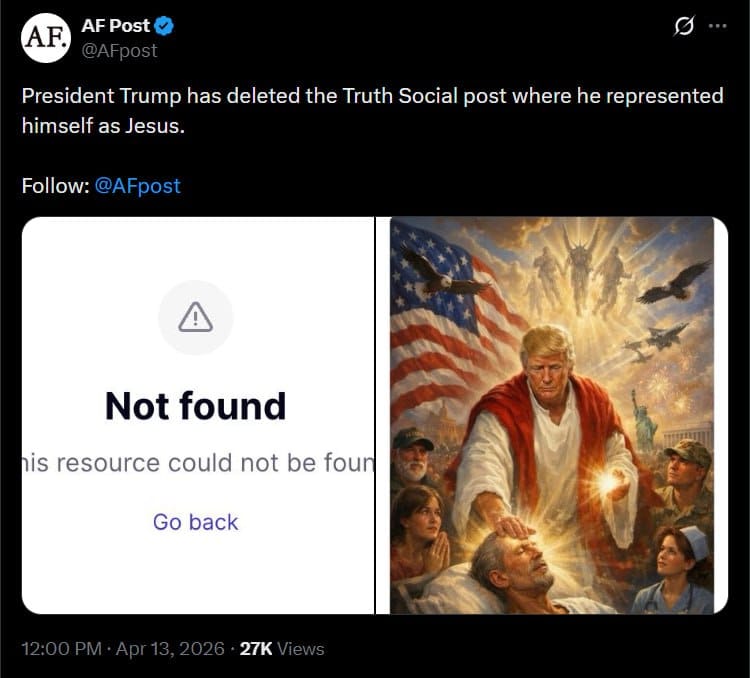View the 27K Views count
The image size is (750, 678).
pos(283,649)
